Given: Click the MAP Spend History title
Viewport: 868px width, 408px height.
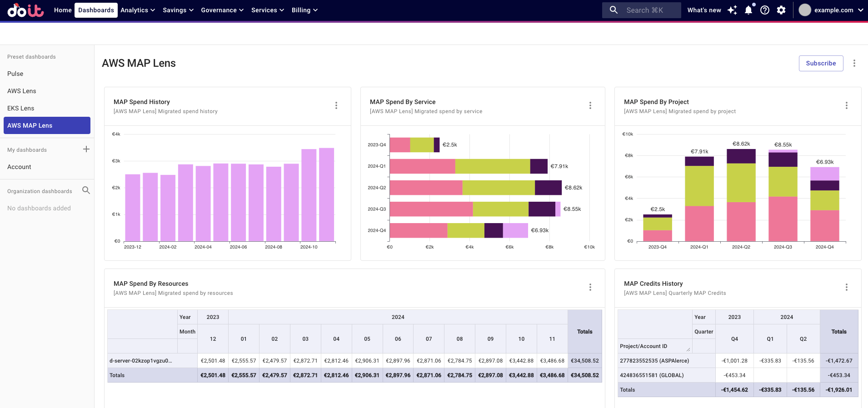Looking at the screenshot, I should click(142, 102).
